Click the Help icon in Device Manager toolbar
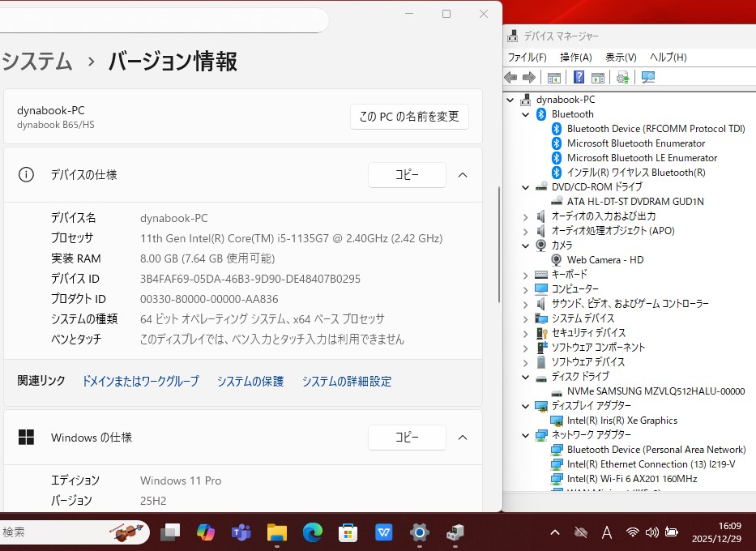This screenshot has height=551, width=756. click(x=579, y=77)
